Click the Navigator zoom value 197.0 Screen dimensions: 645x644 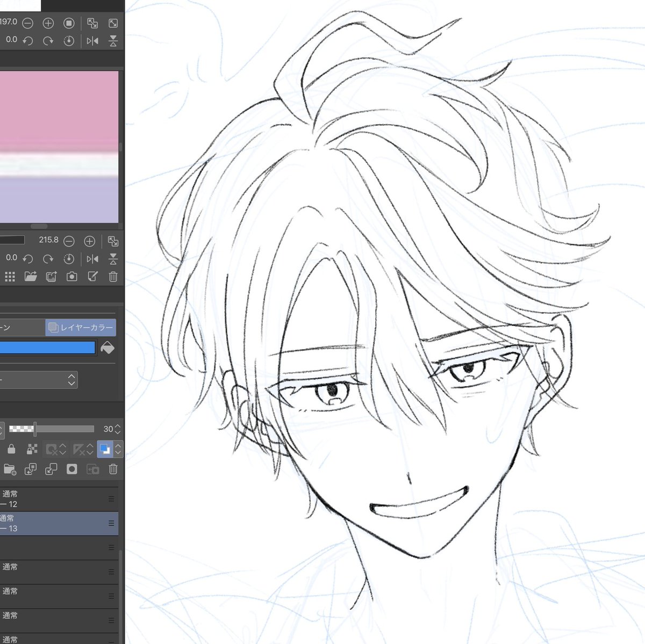[x=9, y=22]
